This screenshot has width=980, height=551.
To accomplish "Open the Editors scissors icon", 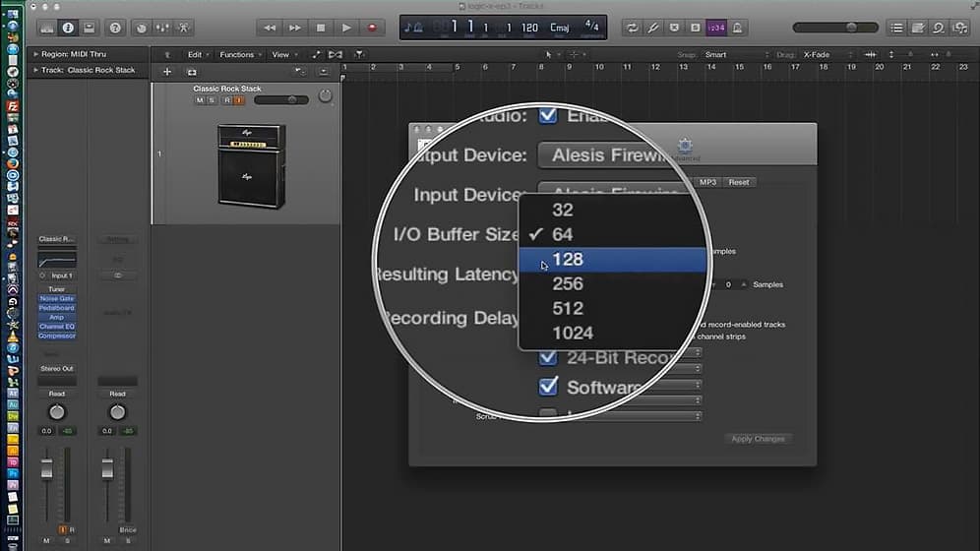I will (x=184, y=28).
